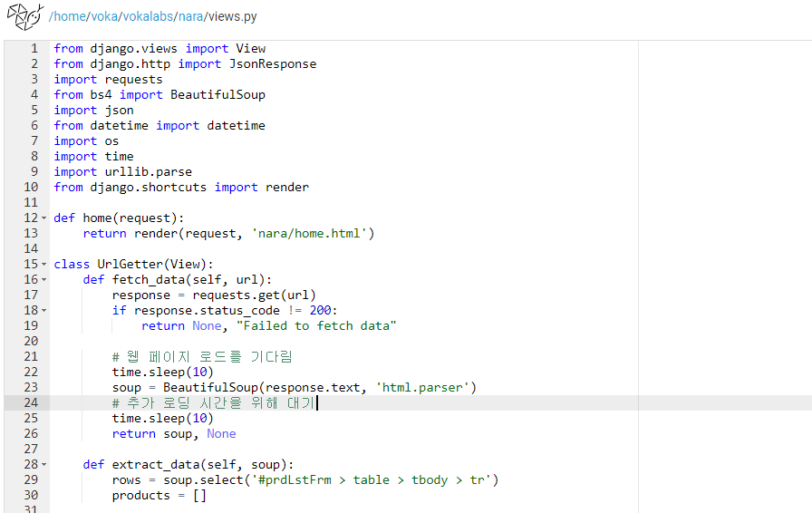Click the 'html.parser' string on line 23

[422, 388]
